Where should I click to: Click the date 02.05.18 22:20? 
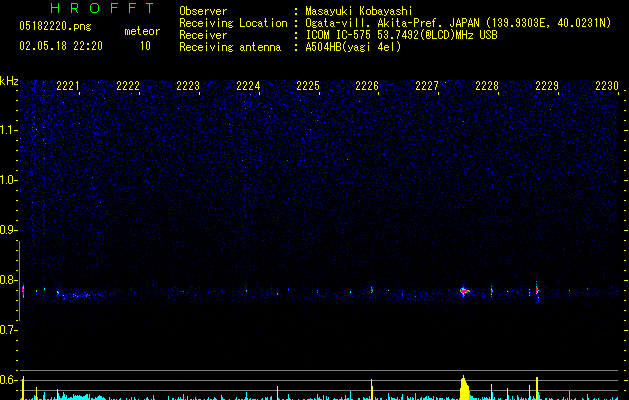pos(61,46)
